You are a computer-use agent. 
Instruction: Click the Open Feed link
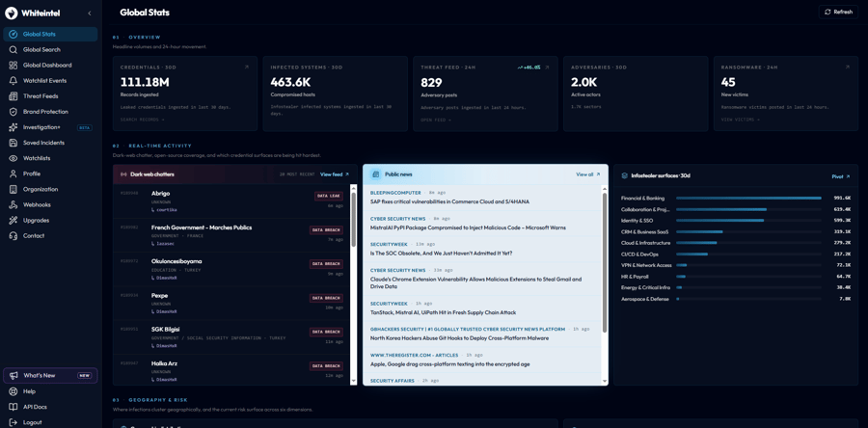pos(436,120)
